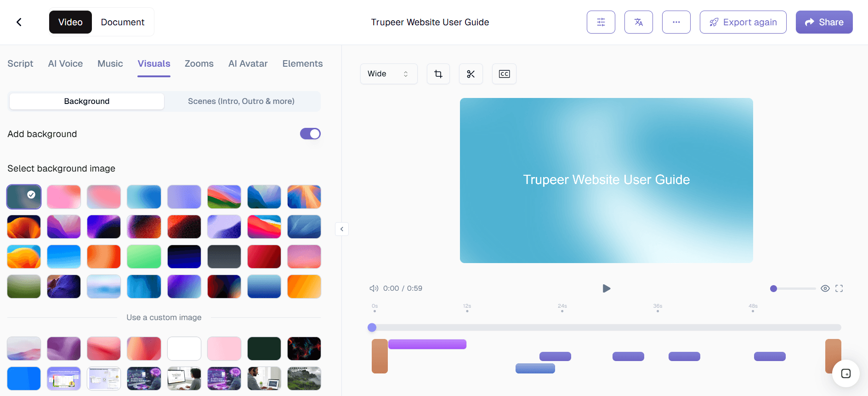Play the video preview
Image resolution: width=868 pixels, height=396 pixels.
[x=606, y=288]
